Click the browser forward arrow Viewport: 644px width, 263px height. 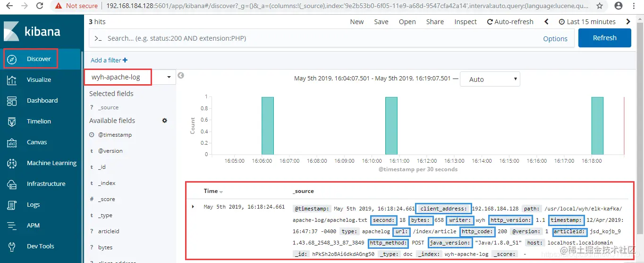tap(25, 6)
